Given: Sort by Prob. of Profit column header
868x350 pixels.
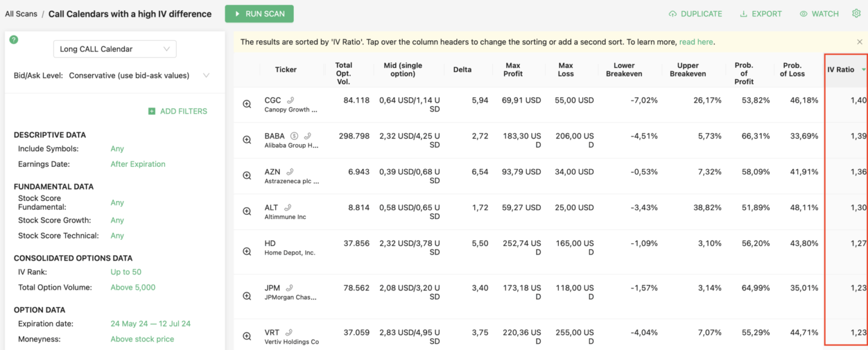Looking at the screenshot, I should coord(744,73).
